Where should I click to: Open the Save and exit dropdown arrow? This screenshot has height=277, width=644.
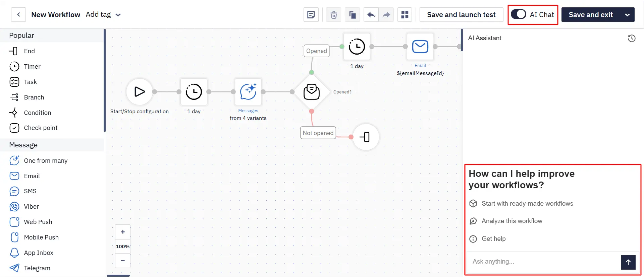[x=627, y=15]
